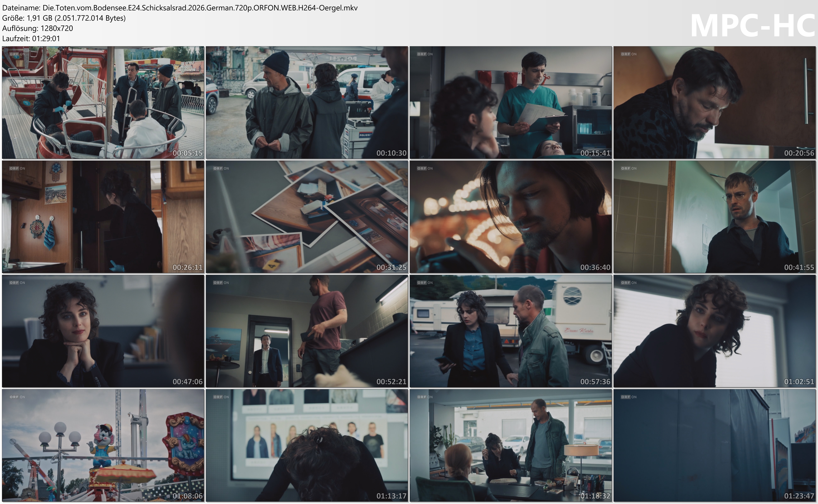This screenshot has width=818, height=504.
Task: Click the scattered photos thumbnail at 00:31:25
Action: (x=307, y=217)
